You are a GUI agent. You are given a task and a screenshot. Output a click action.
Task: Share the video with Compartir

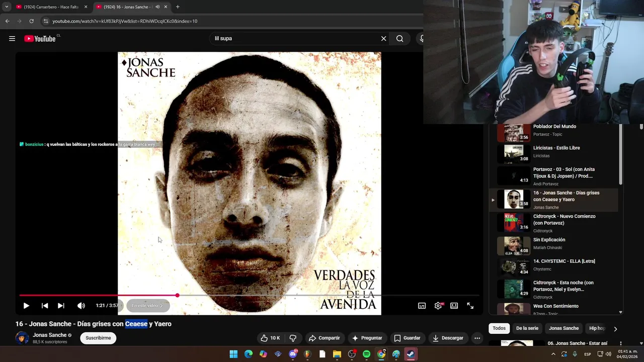point(324,338)
